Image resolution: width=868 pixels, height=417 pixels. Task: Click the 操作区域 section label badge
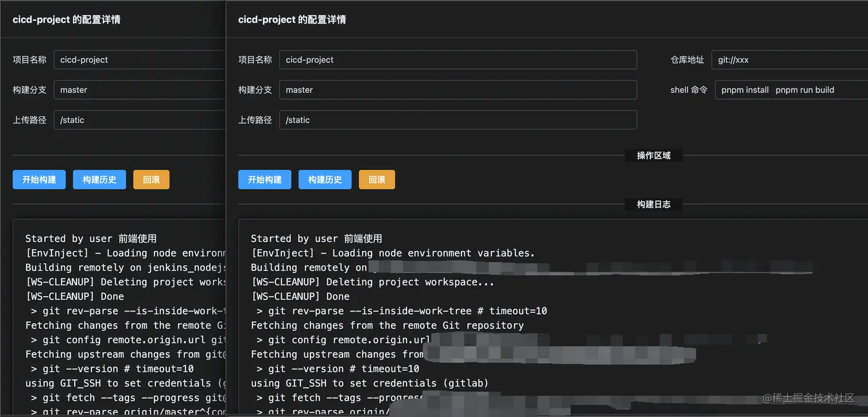653,155
